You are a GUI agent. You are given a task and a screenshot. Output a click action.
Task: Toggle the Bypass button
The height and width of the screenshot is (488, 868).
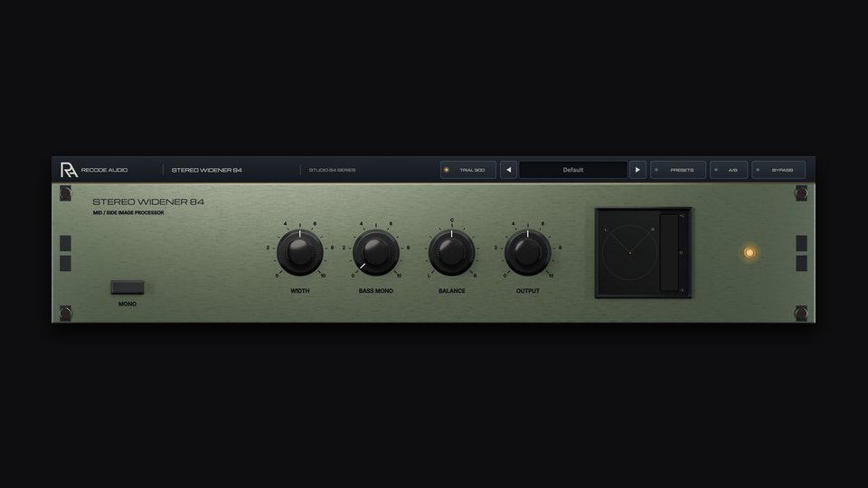pos(778,170)
